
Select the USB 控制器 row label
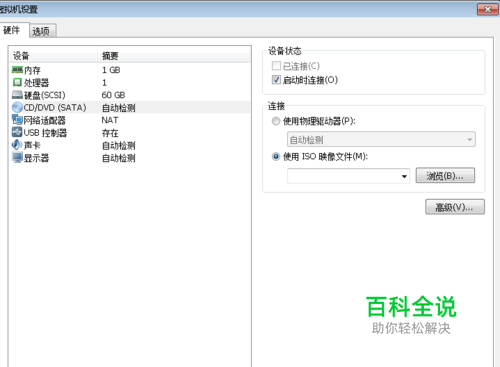coord(45,133)
